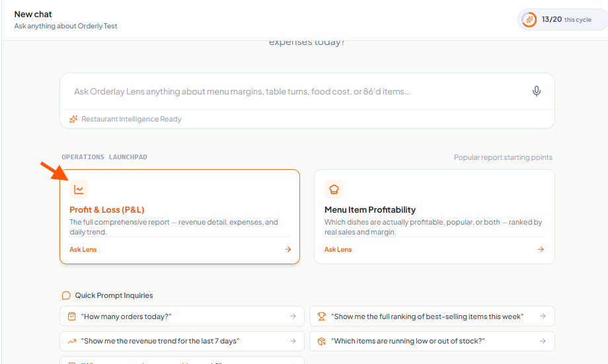Click the arrow on low or out of stock row
608x364 pixels.
[x=543, y=341]
